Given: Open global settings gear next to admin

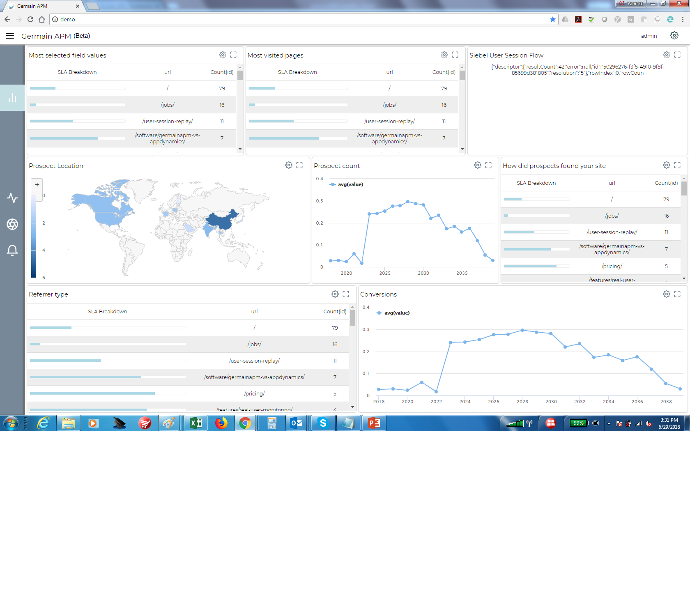Looking at the screenshot, I should point(674,36).
